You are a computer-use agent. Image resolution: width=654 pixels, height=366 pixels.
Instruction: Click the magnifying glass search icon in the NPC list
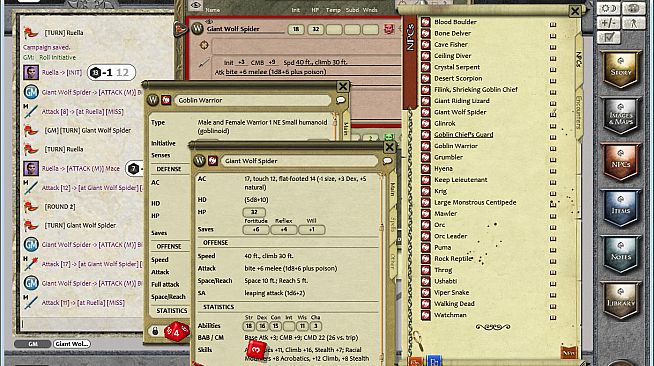coord(418,341)
